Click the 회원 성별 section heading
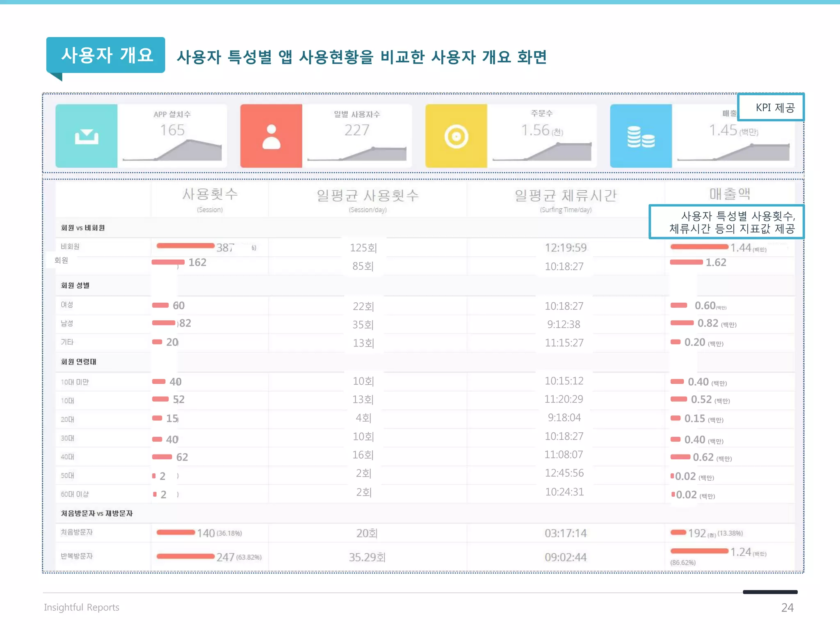This screenshot has width=840, height=630. point(75,285)
